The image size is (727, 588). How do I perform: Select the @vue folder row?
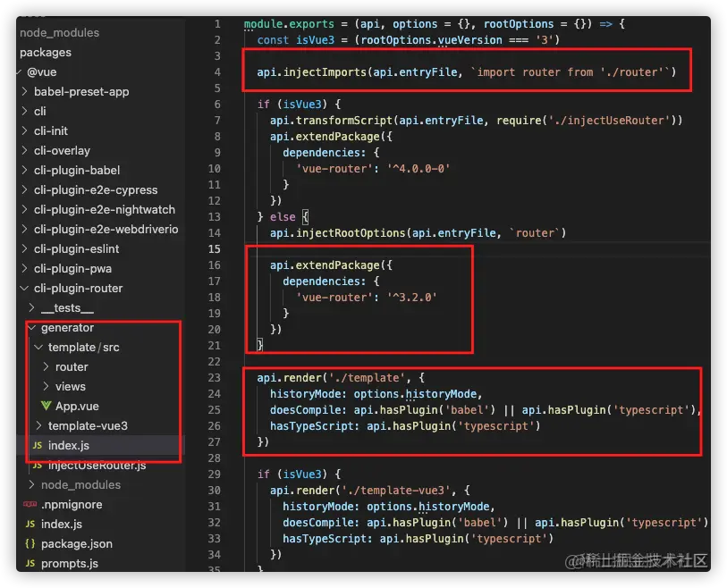click(x=42, y=72)
